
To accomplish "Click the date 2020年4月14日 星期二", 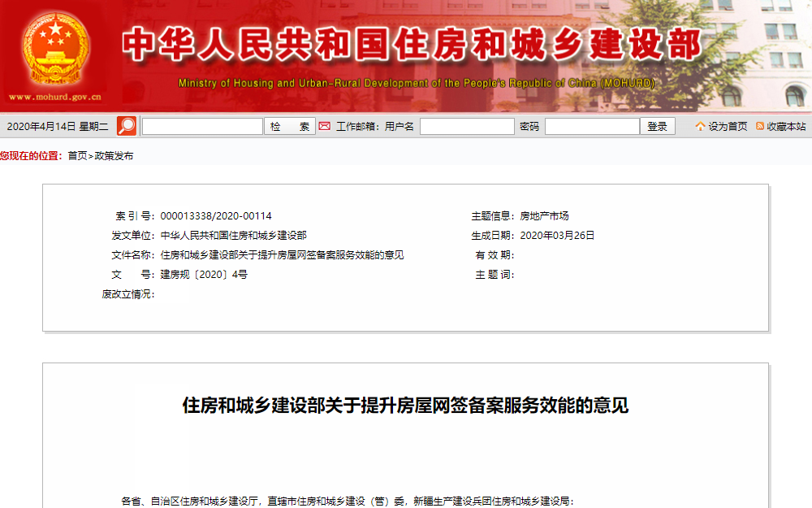I will coord(58,127).
